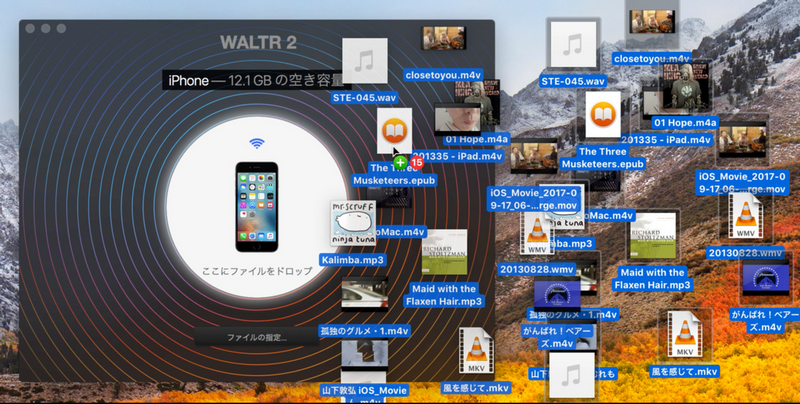
Task: Click 孤独のグルメ・1.m4v label inside WALTR window
Action: (364, 331)
